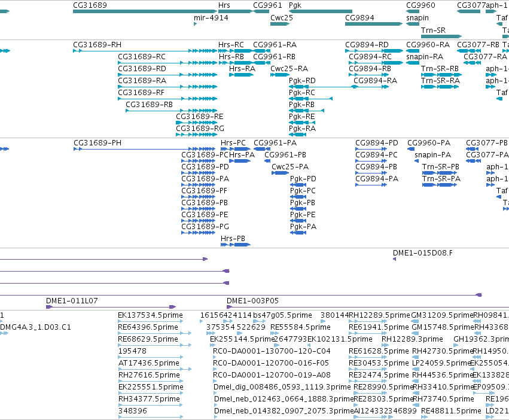Select protein CG31689-PG
The width and height of the screenshot is (509, 420).
pos(199,233)
